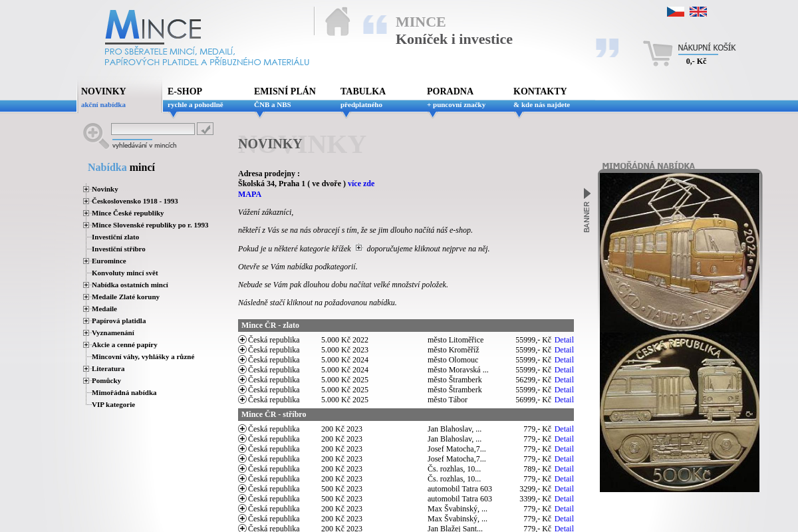This screenshot has height=532, width=798.
Task: Expand the Medaile Zlaté koruny category
Action: tap(86, 297)
